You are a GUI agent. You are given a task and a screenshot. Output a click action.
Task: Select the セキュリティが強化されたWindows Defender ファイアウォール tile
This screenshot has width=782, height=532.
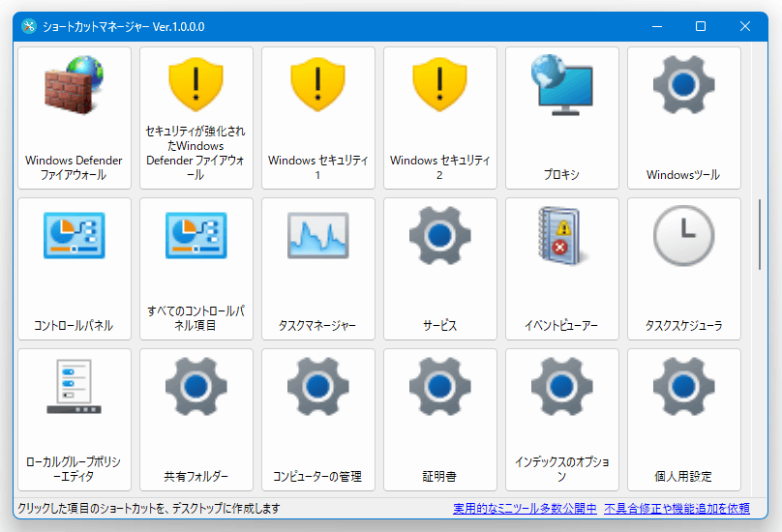click(195, 118)
